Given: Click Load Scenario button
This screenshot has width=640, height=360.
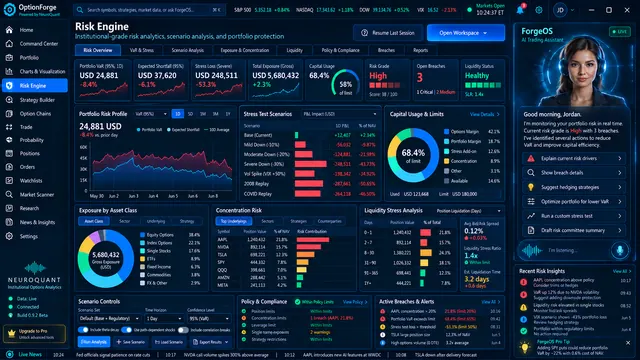Looking at the screenshot, I should (x=169, y=342).
